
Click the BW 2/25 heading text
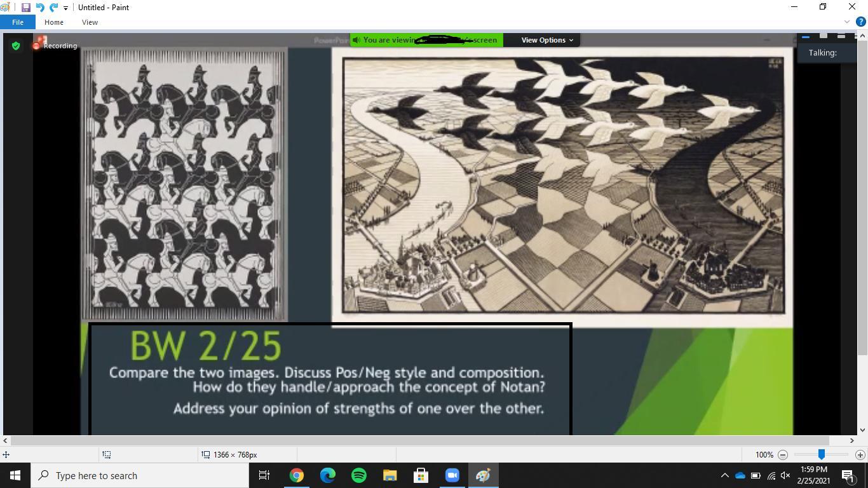click(x=206, y=346)
